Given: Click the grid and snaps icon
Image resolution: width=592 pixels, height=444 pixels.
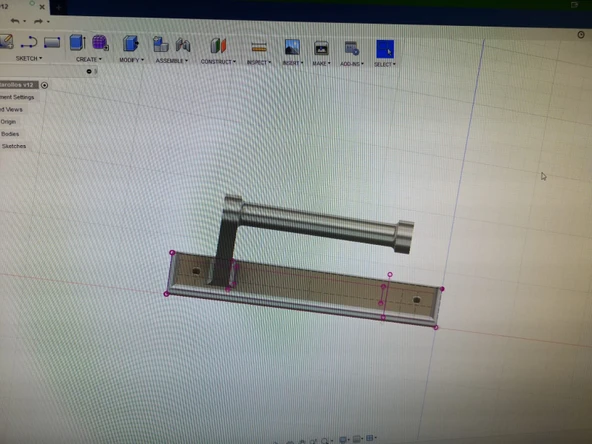Looking at the screenshot, I should (356, 439).
